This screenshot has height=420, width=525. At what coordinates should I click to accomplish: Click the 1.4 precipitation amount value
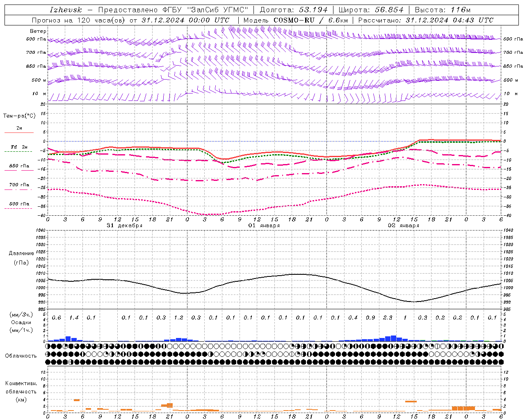point(74,317)
